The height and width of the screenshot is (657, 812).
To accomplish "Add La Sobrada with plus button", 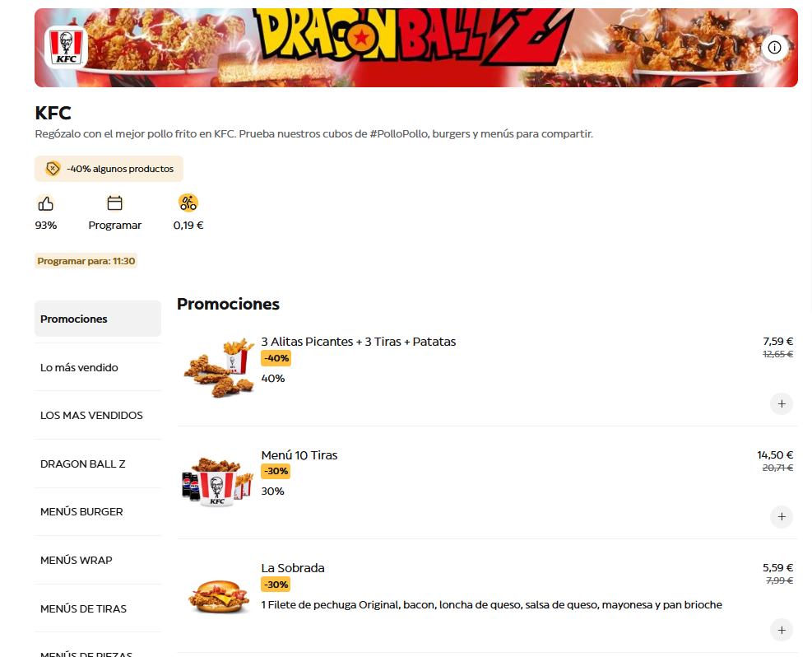I will (782, 630).
